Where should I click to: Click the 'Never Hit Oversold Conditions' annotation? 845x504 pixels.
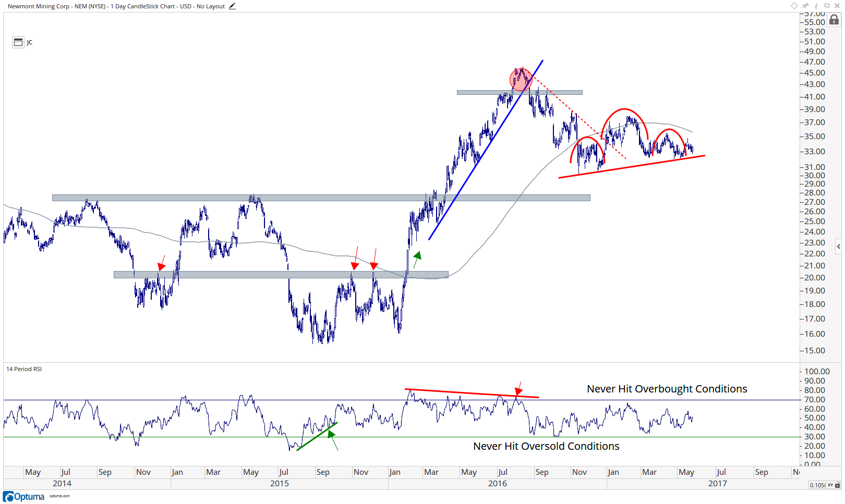(x=546, y=446)
